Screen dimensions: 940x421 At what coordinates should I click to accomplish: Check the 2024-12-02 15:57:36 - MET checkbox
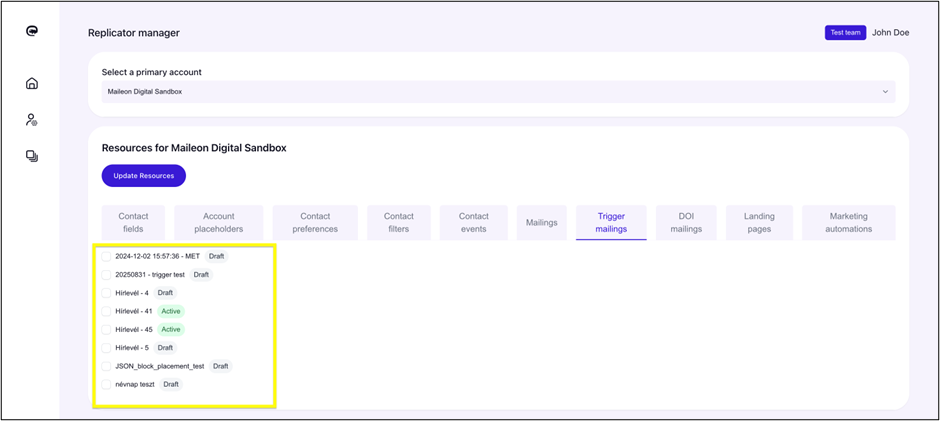[106, 257]
